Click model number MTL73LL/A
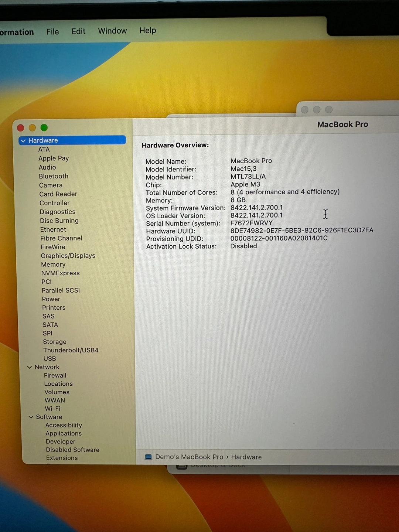This screenshot has height=532, width=399. [x=248, y=177]
